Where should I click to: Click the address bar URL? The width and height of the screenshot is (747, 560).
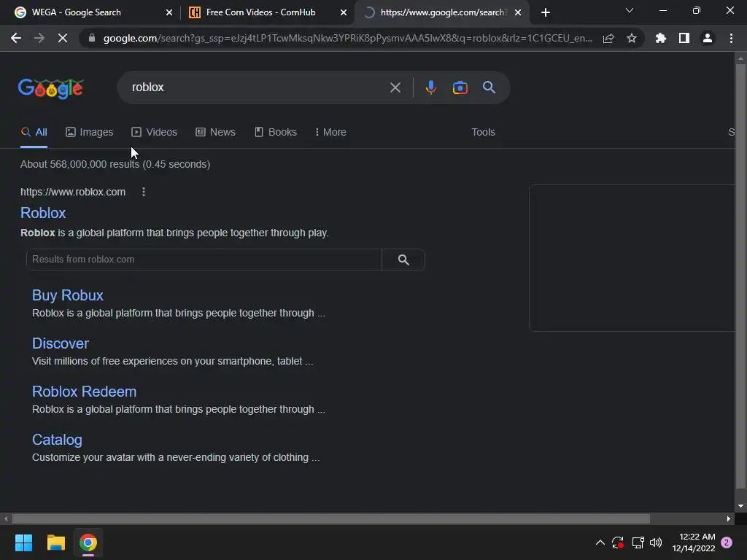(348, 38)
